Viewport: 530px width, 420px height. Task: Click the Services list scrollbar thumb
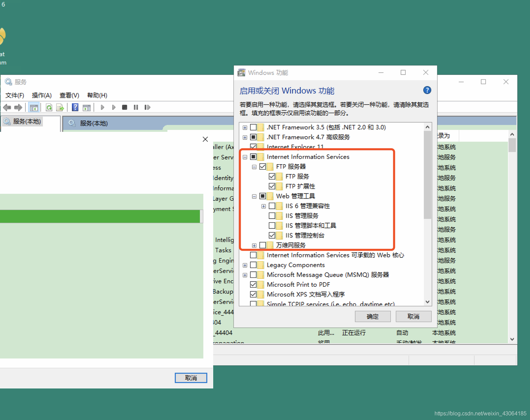pos(512,145)
